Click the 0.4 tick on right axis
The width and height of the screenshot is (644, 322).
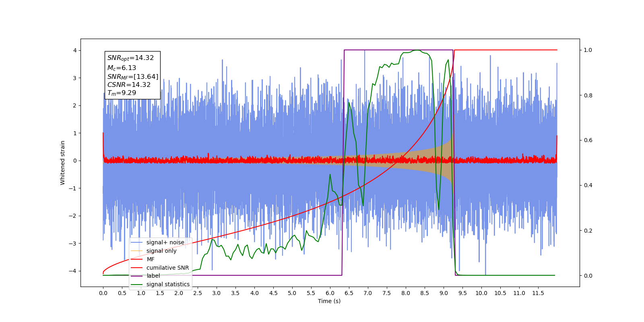tap(588, 186)
